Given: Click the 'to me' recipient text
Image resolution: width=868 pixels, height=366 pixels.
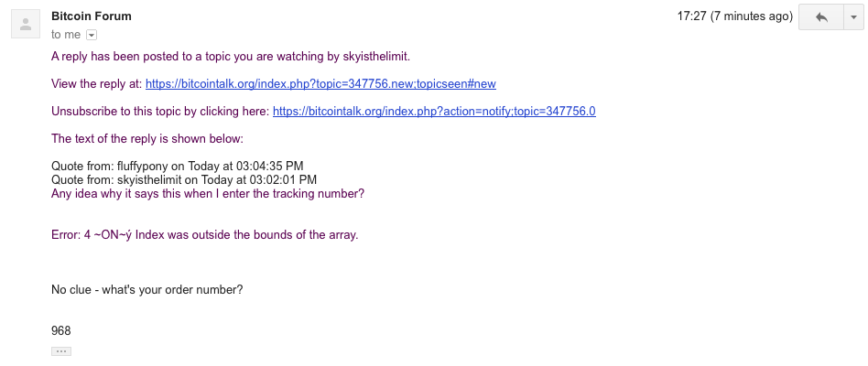Looking at the screenshot, I should tap(66, 35).
